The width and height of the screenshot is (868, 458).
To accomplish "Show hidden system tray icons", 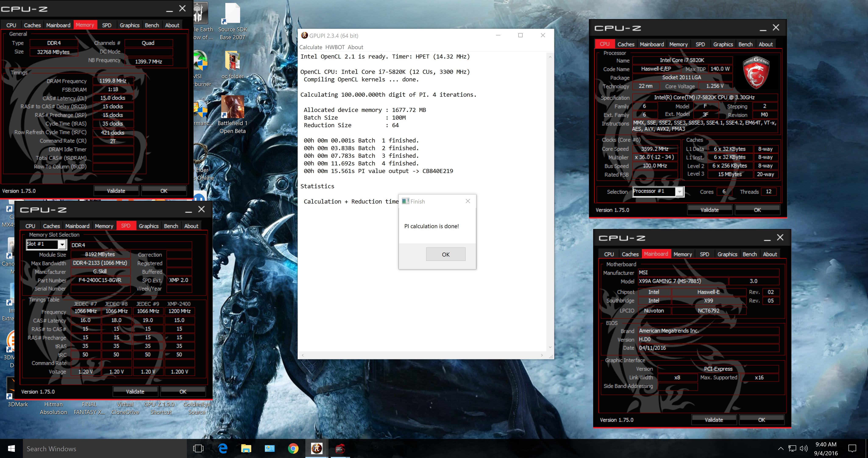I will point(781,448).
